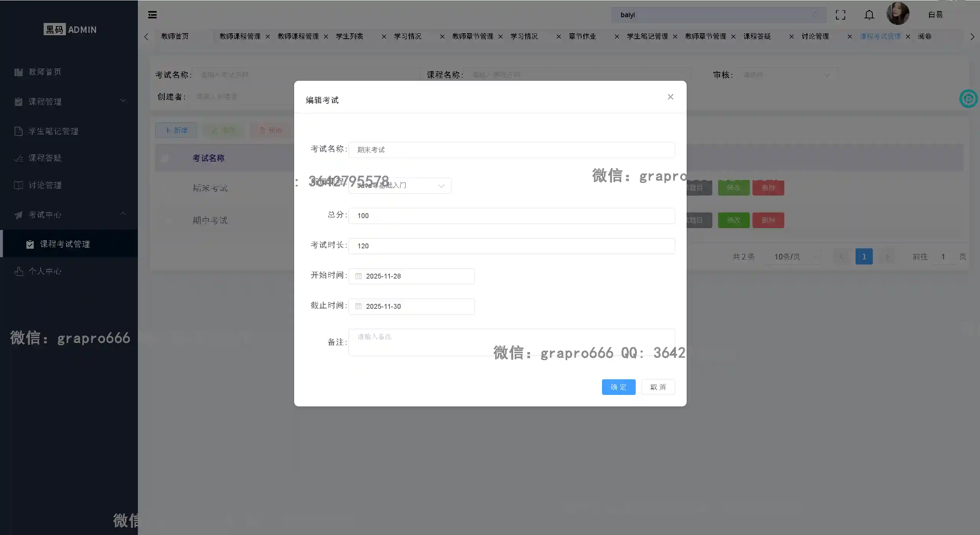Toggle the select-all header checkbox

tap(165, 158)
